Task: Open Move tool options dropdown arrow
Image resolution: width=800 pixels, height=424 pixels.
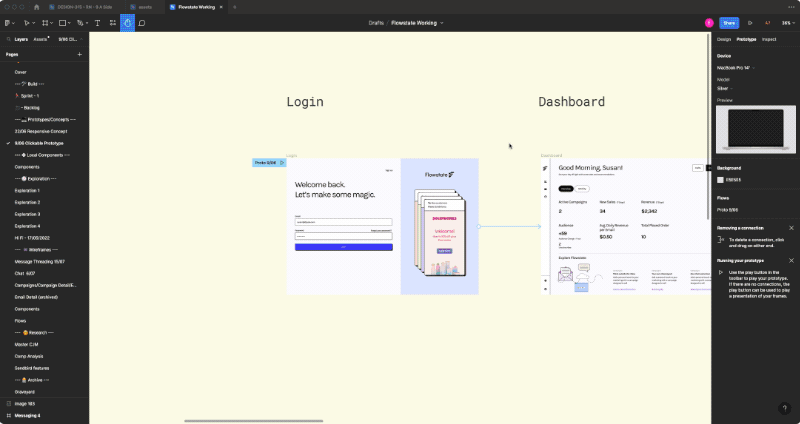Action: pos(33,23)
